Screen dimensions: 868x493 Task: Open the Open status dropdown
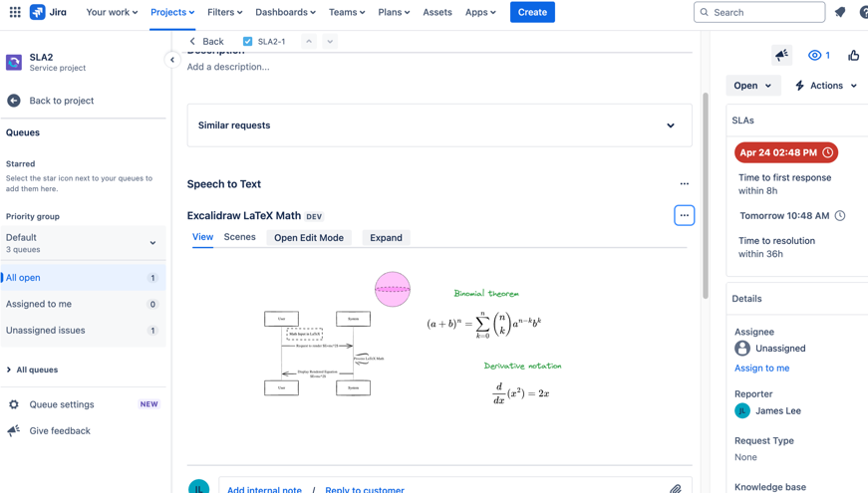(752, 86)
